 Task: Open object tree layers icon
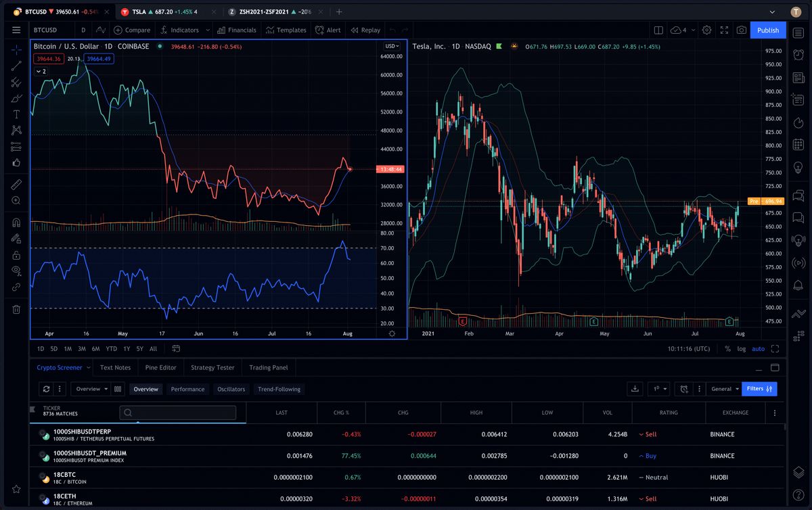798,471
